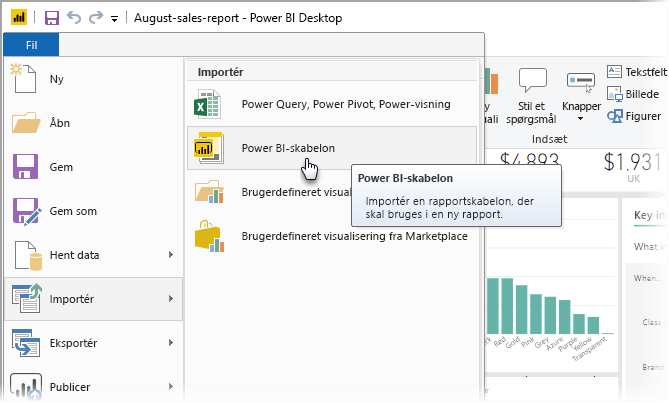The image size is (669, 403).
Task: Select the Hent data menu item
Action: pyautogui.click(x=93, y=255)
